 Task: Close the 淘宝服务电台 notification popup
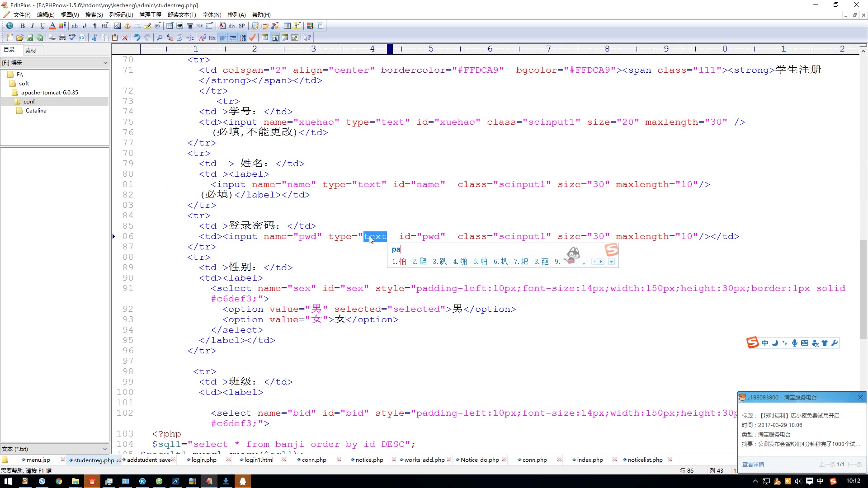[x=860, y=397]
